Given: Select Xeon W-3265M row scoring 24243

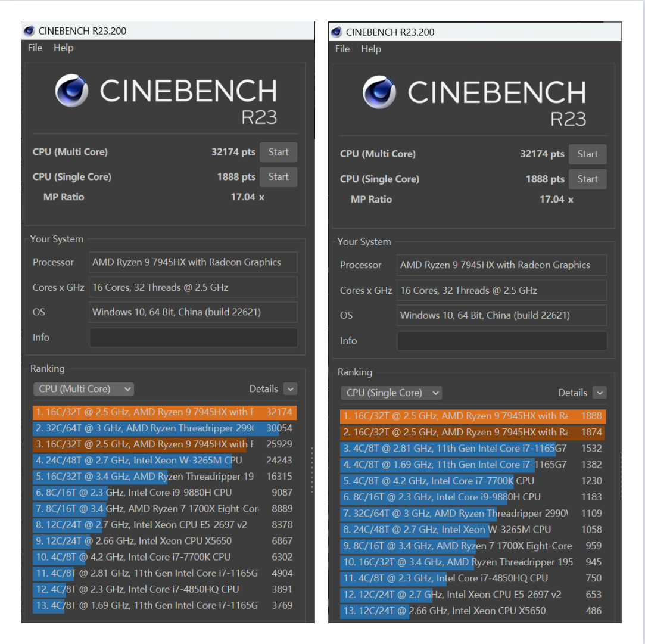Looking at the screenshot, I should click(164, 461).
